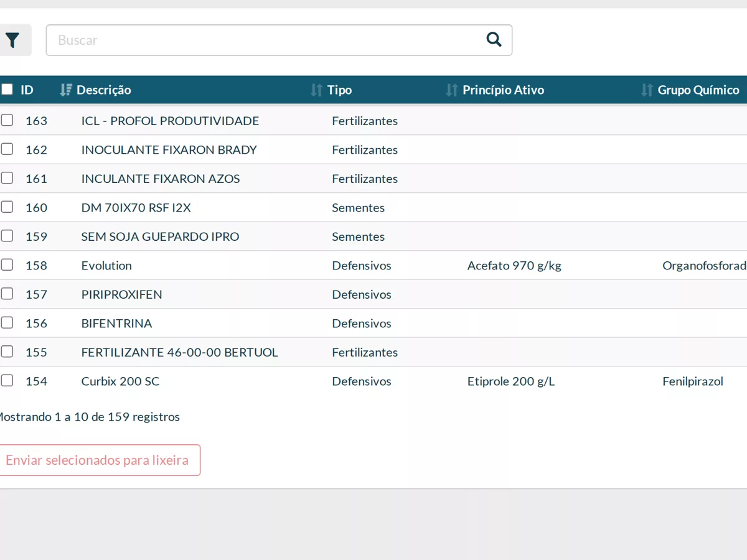The height and width of the screenshot is (560, 747).
Task: Click the Organofosforado chemical group cell
Action: (705, 266)
